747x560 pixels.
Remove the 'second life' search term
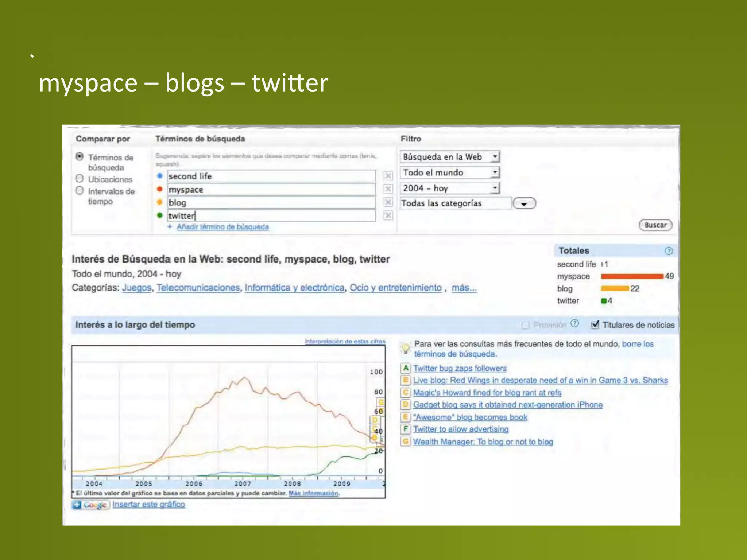pyautogui.click(x=388, y=176)
